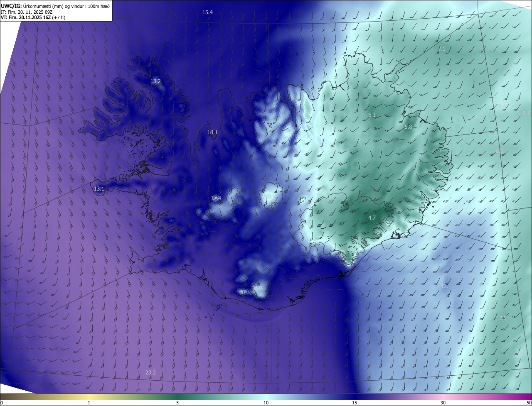
Task: Click the 13.1 value at the Snæfellsnes tip
Action: (x=99, y=189)
